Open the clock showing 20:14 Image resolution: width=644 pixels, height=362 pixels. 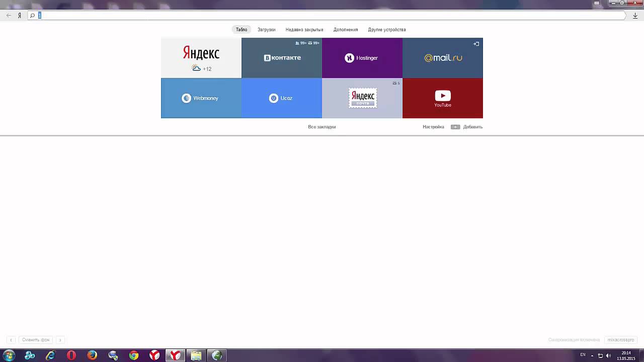pos(626,355)
